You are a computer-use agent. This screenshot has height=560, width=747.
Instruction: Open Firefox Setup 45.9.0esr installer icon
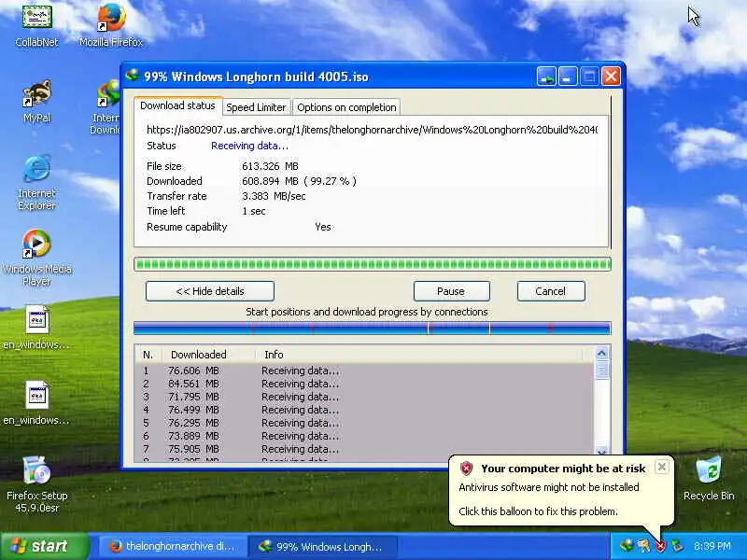(x=36, y=484)
